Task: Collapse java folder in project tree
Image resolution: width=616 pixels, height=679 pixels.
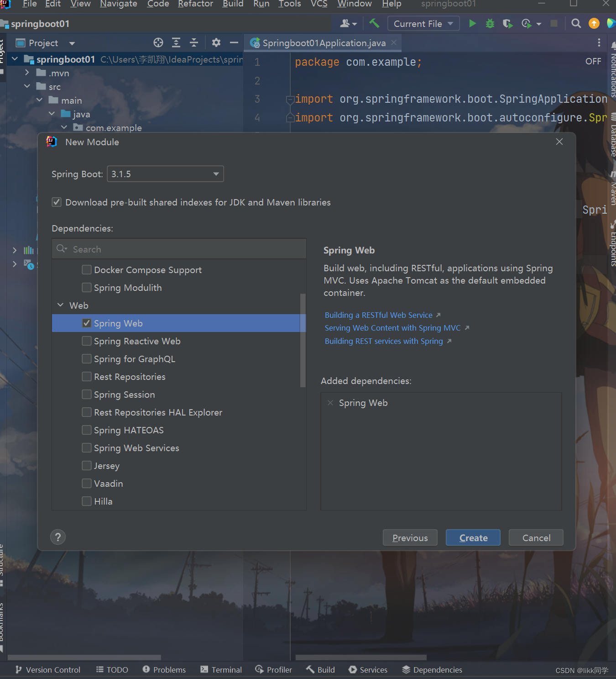Action: [52, 114]
